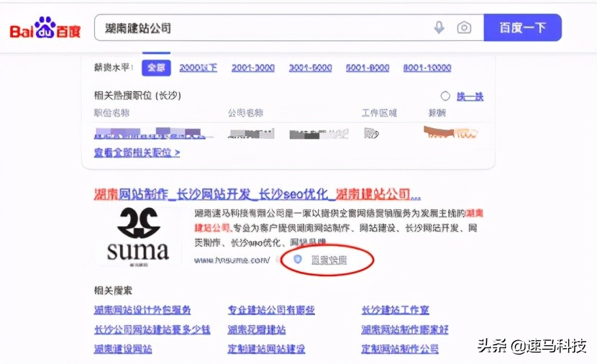The image size is (597, 364).
Task: Click the 百度一下 search button
Action: (x=522, y=27)
